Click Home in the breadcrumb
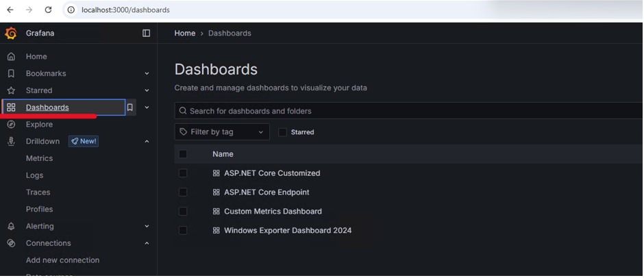 coord(184,34)
